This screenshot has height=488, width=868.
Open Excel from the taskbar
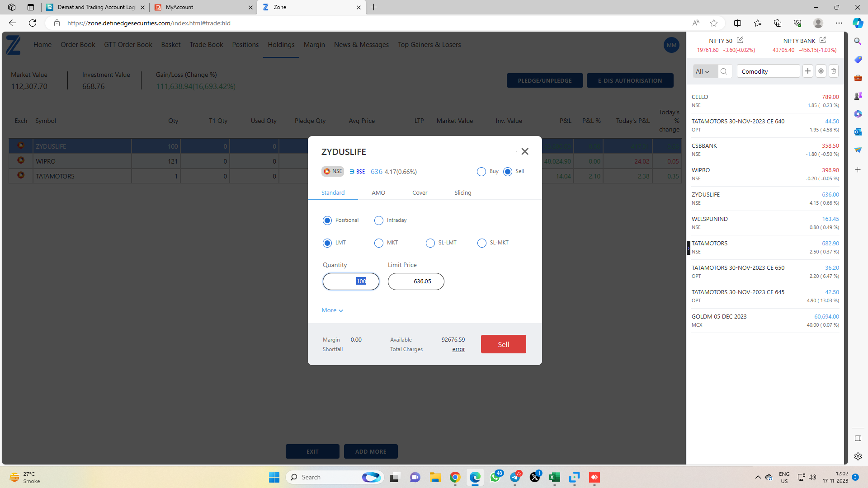coord(555,477)
